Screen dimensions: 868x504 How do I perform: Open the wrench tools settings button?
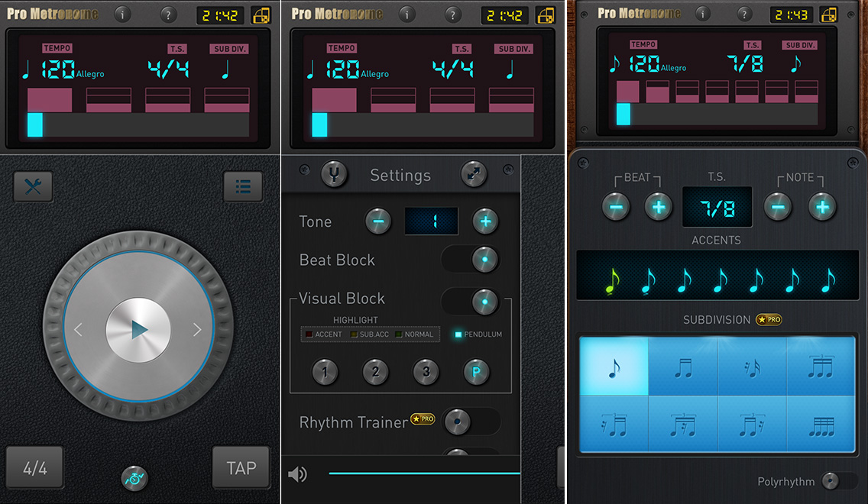coord(33,186)
